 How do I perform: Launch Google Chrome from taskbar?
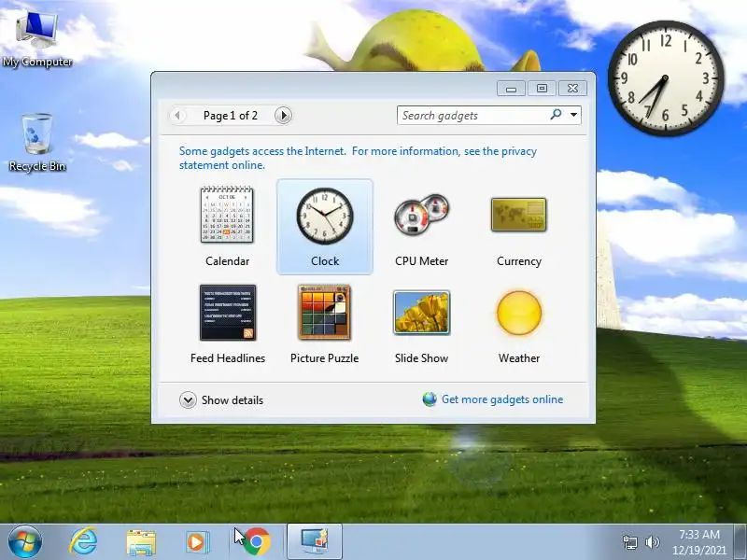pyautogui.click(x=256, y=542)
